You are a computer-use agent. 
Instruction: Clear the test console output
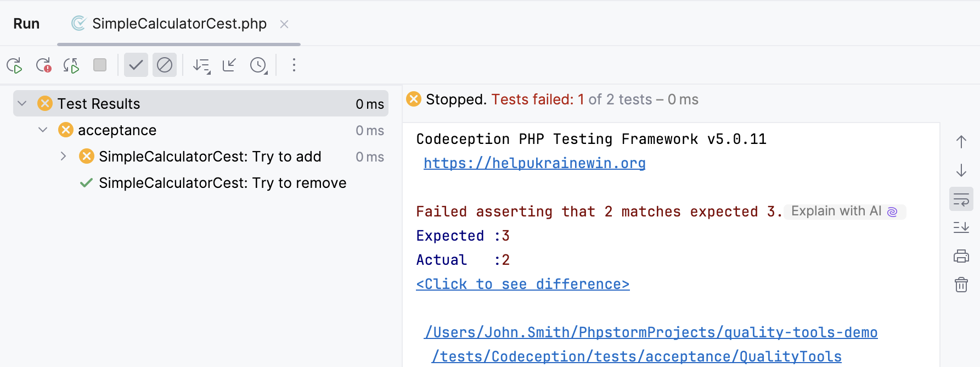(x=961, y=285)
